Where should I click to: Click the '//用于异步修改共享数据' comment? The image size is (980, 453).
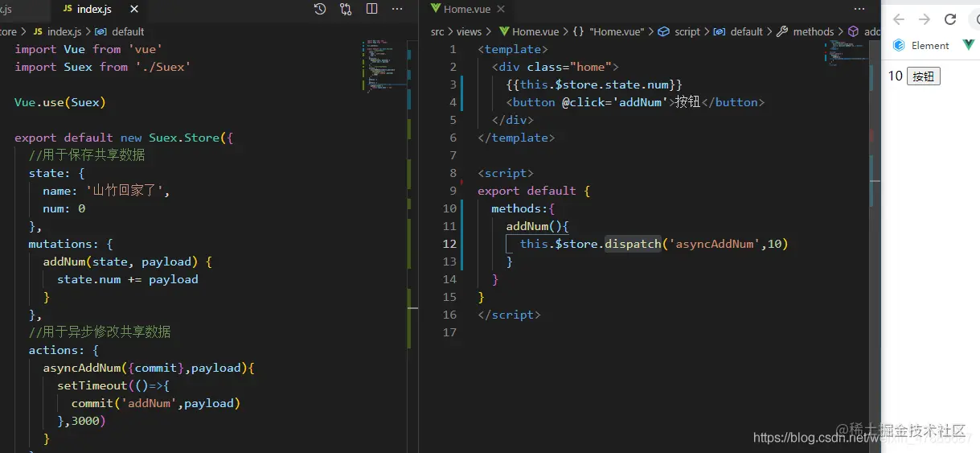coord(100,332)
